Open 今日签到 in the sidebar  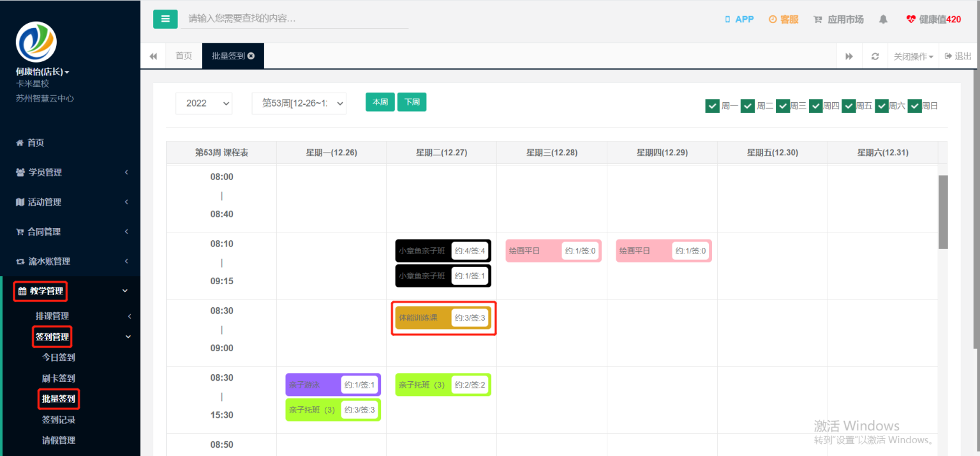(59, 358)
